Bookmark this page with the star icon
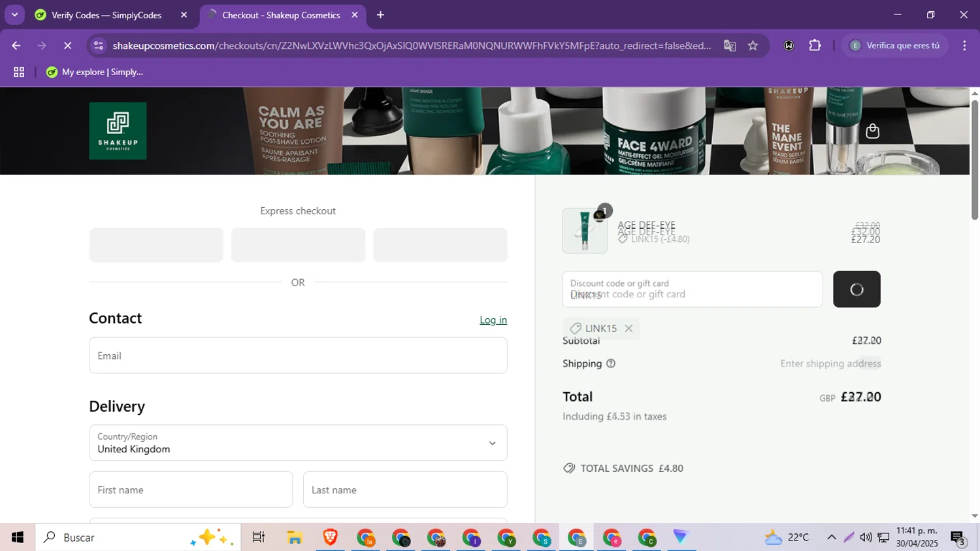 tap(753, 46)
